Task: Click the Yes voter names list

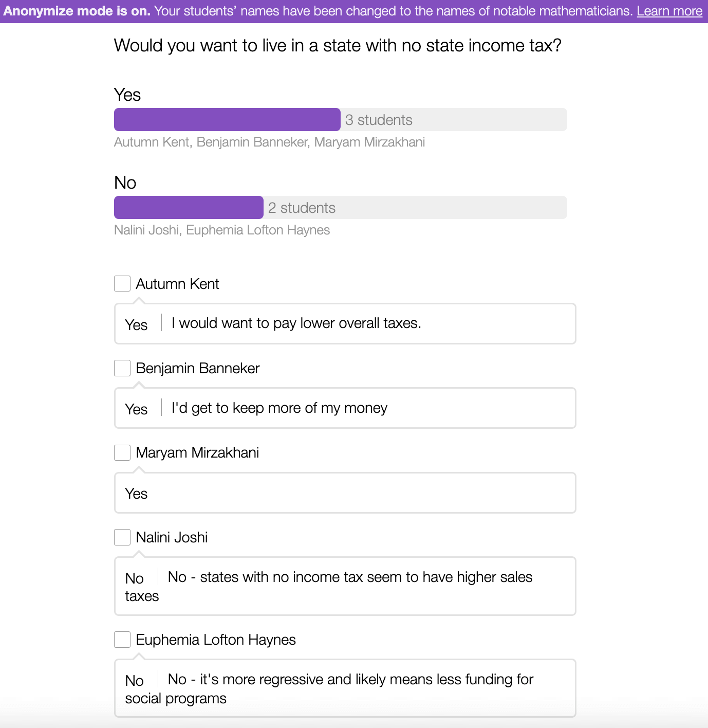Action: tap(270, 142)
